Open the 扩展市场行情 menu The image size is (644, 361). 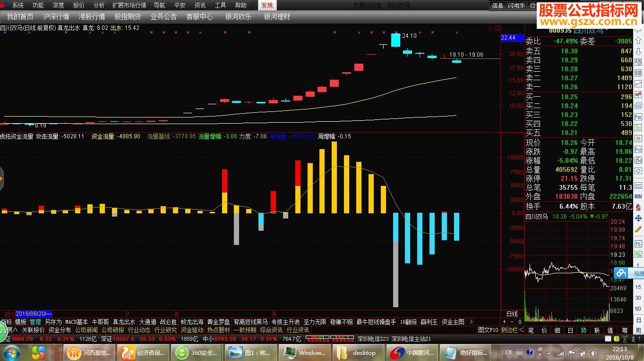(129, 5)
